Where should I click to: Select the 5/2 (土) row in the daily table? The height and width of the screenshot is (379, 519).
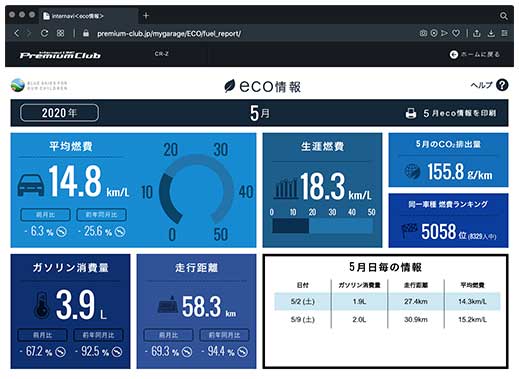tap(387, 301)
